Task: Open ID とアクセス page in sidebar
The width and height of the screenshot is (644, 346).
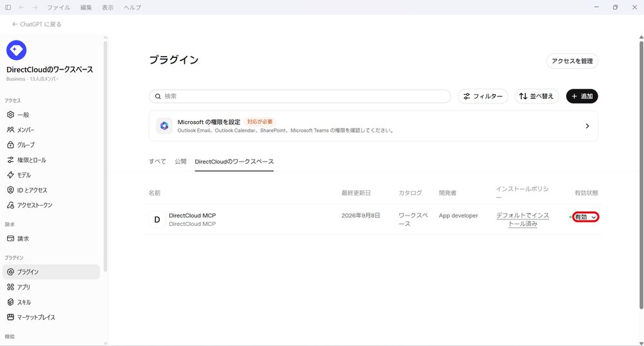Action: coord(52,190)
